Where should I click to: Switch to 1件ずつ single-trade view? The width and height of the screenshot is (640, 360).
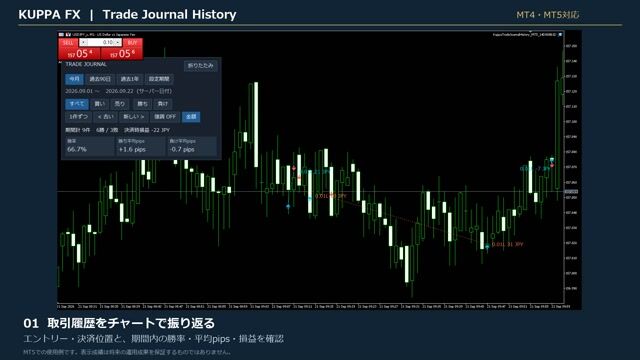(78, 117)
